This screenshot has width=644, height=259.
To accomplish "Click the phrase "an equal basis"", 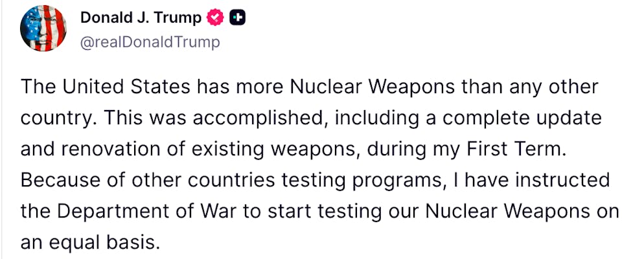I will (89, 243).
